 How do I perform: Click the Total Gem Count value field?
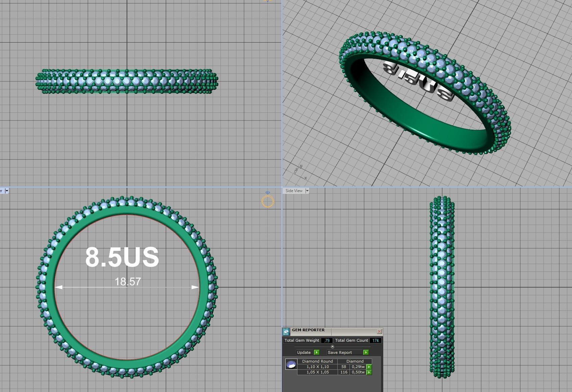coord(375,340)
